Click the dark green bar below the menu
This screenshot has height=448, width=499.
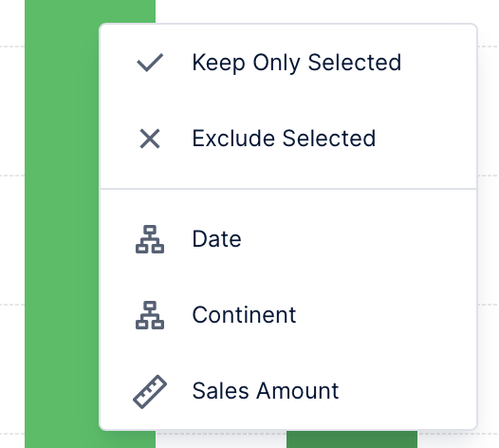(x=352, y=439)
